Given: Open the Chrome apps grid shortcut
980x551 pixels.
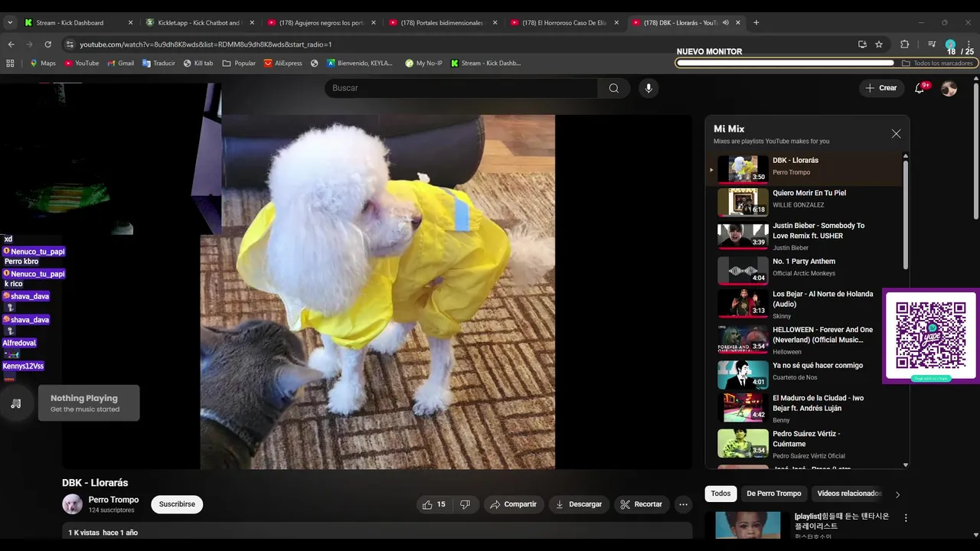Looking at the screenshot, I should [10, 64].
